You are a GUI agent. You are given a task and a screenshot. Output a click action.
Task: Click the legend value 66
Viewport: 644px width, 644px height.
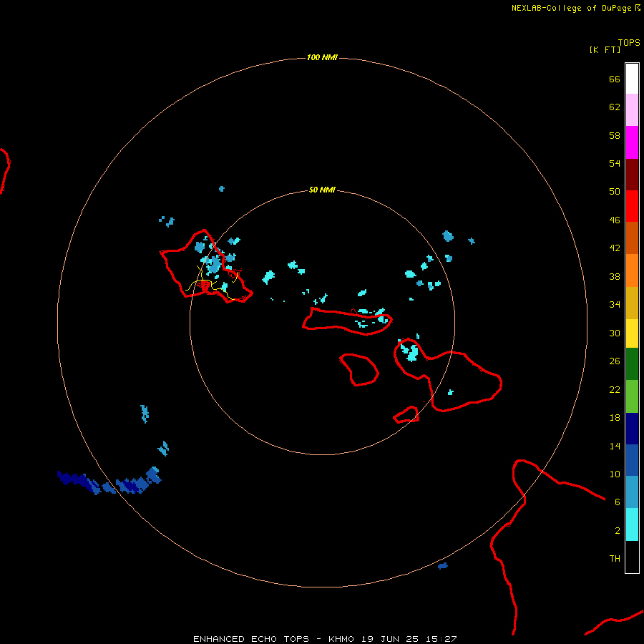pyautogui.click(x=615, y=79)
